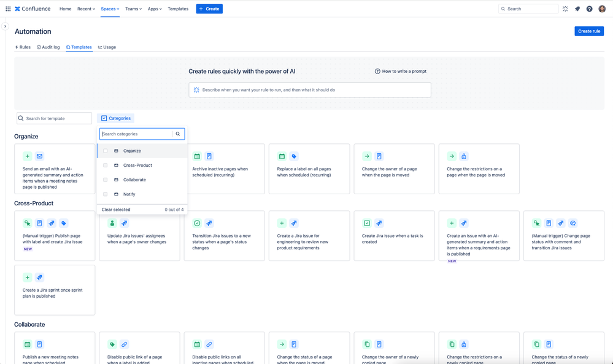Open the help question mark icon

(589, 9)
